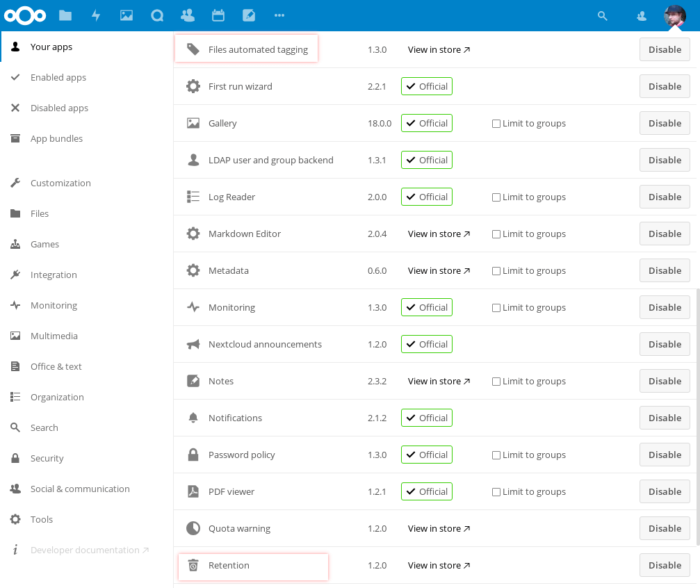Check Limit to groups for PDF viewer
This screenshot has width=700, height=588.
[496, 491]
